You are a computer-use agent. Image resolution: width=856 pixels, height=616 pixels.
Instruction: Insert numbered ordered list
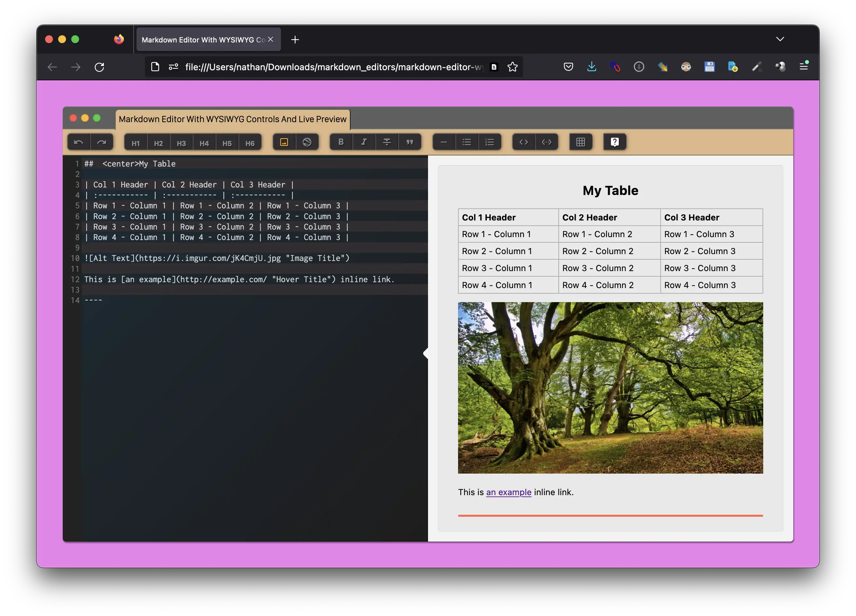tap(489, 142)
